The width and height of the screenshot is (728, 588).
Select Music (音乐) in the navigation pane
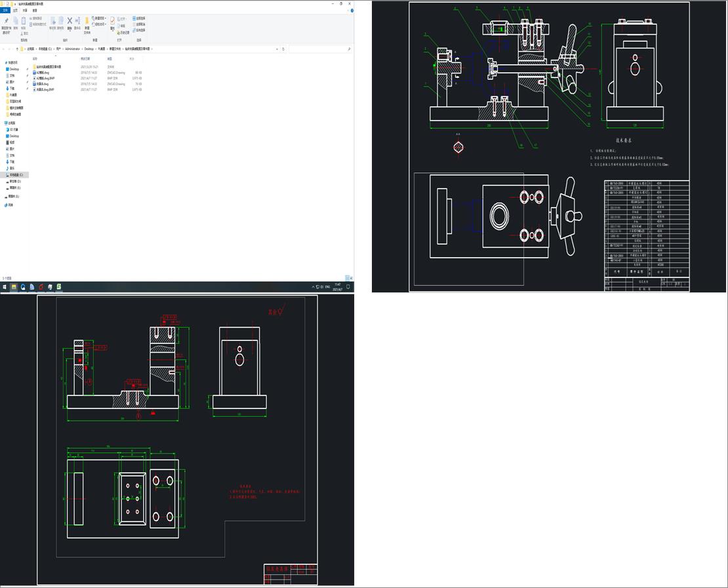[12, 168]
